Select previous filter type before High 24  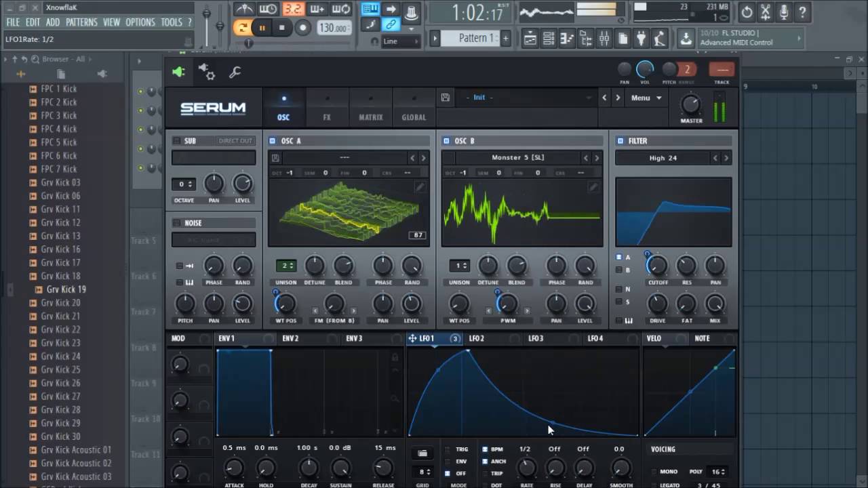(715, 158)
